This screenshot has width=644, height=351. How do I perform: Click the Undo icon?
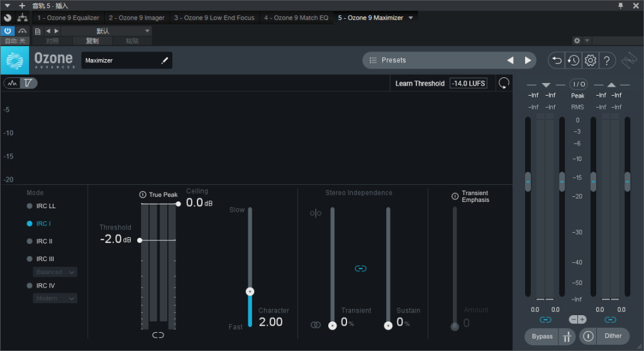click(557, 60)
